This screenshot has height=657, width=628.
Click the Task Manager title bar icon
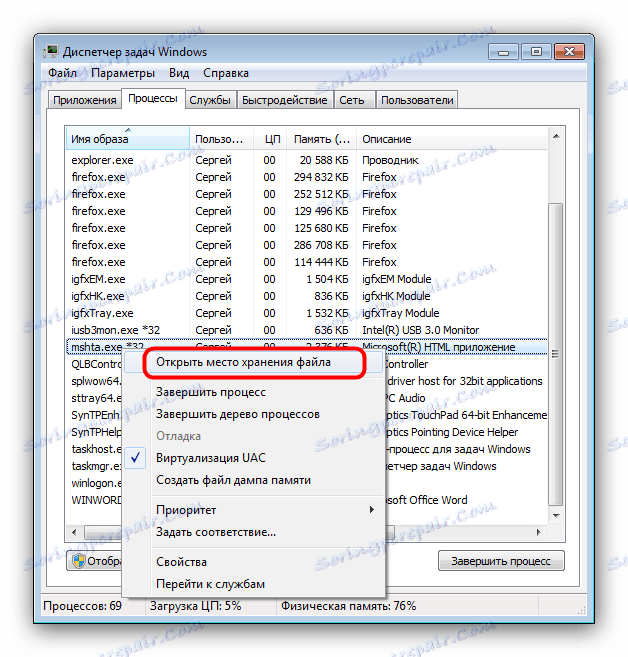point(51,52)
